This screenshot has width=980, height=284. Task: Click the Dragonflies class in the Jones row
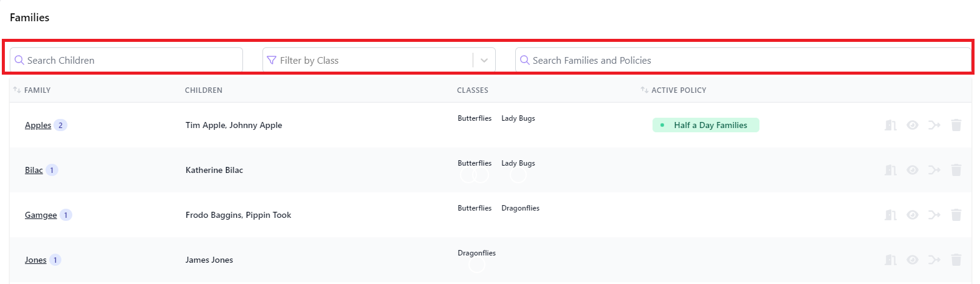(x=476, y=253)
